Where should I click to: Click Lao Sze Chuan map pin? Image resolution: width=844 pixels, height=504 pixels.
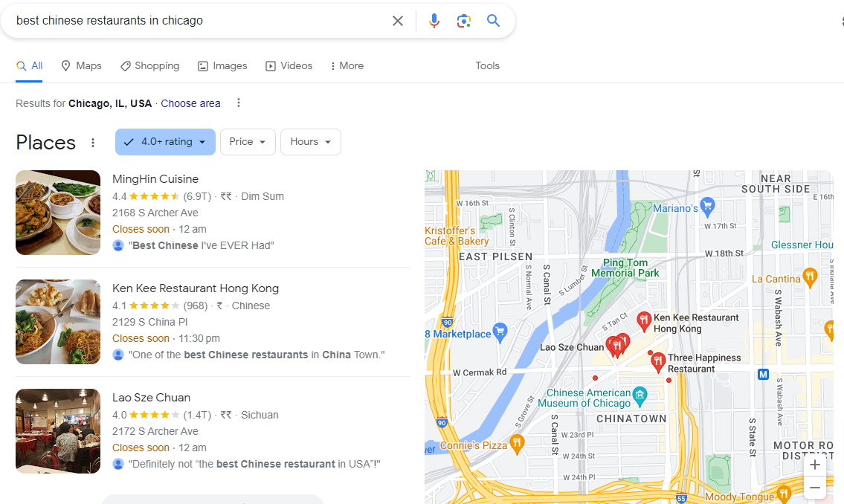(x=617, y=346)
